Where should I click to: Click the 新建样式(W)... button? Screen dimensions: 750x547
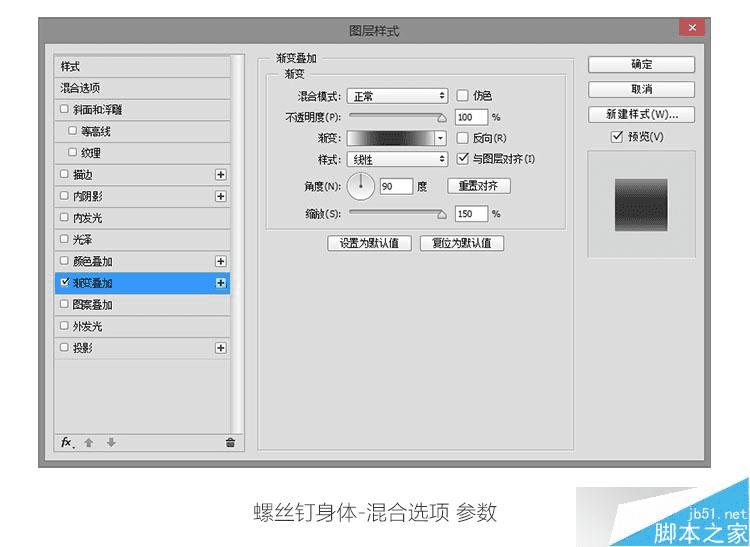[x=641, y=114]
